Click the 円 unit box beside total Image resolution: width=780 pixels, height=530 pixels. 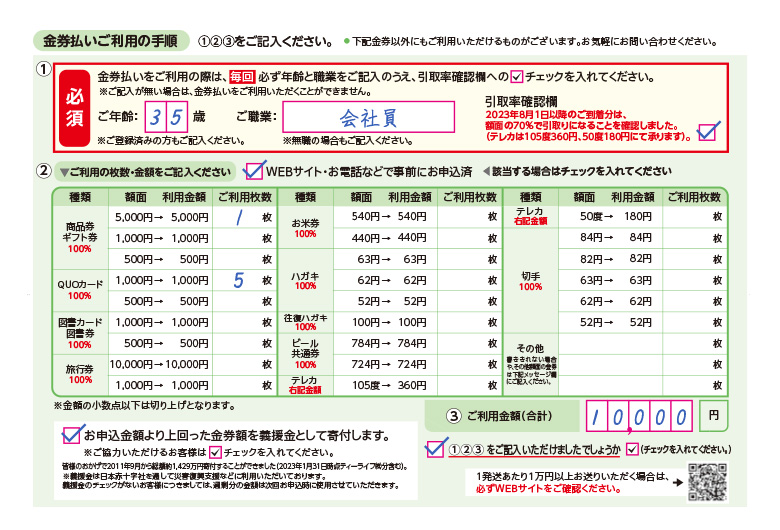click(713, 416)
